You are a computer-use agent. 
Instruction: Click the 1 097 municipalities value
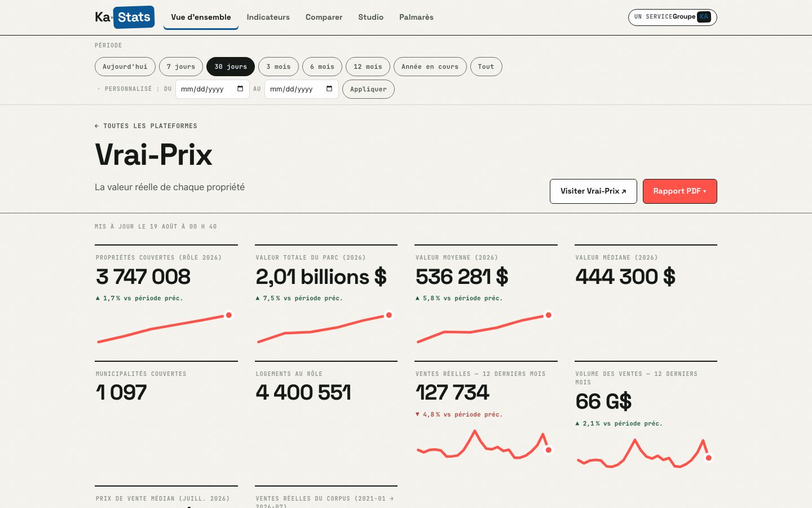pyautogui.click(x=121, y=392)
